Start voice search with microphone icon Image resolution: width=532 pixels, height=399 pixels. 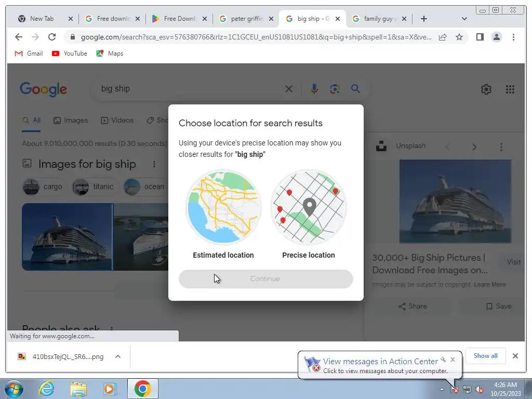click(x=314, y=89)
